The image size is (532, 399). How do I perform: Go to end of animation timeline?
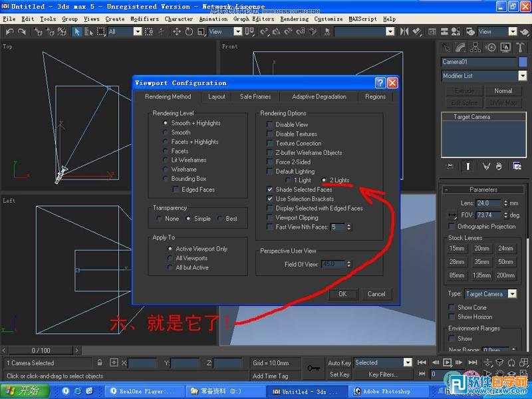pyautogui.click(x=471, y=362)
